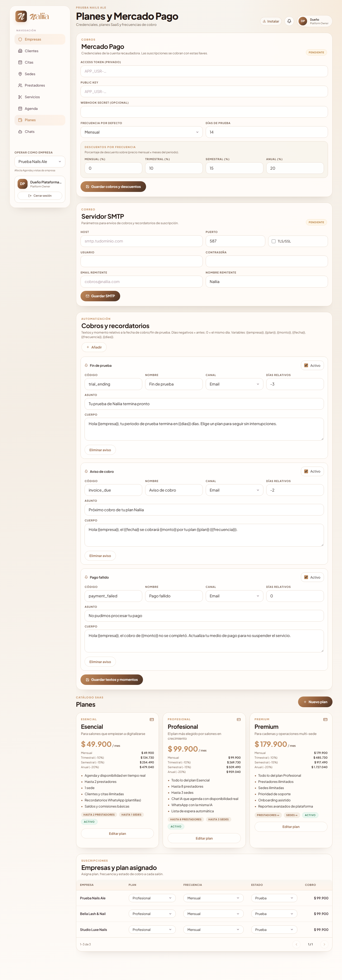Click the Access Token input field
342x980 pixels.
pos(204,71)
